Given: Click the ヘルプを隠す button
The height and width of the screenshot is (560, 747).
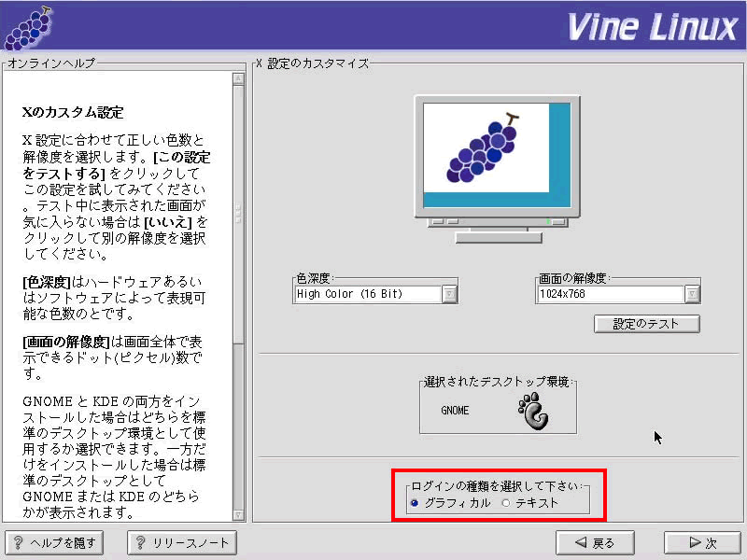Looking at the screenshot, I should pyautogui.click(x=54, y=542).
